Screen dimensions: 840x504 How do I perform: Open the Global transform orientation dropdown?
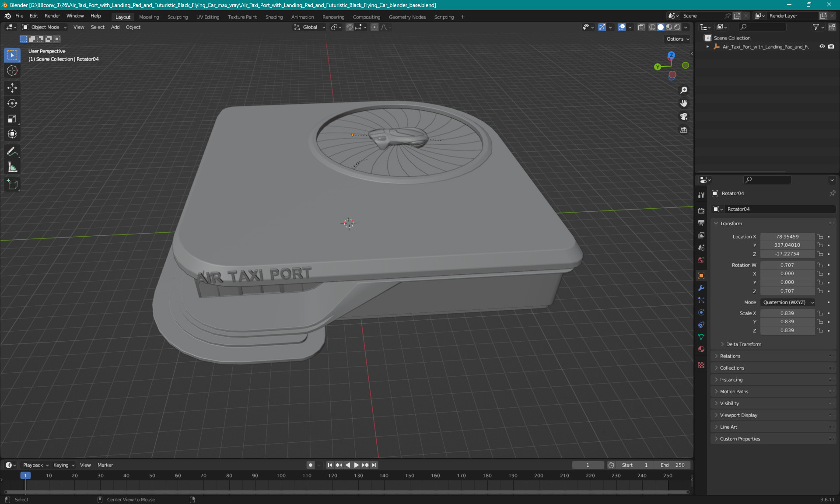click(310, 27)
